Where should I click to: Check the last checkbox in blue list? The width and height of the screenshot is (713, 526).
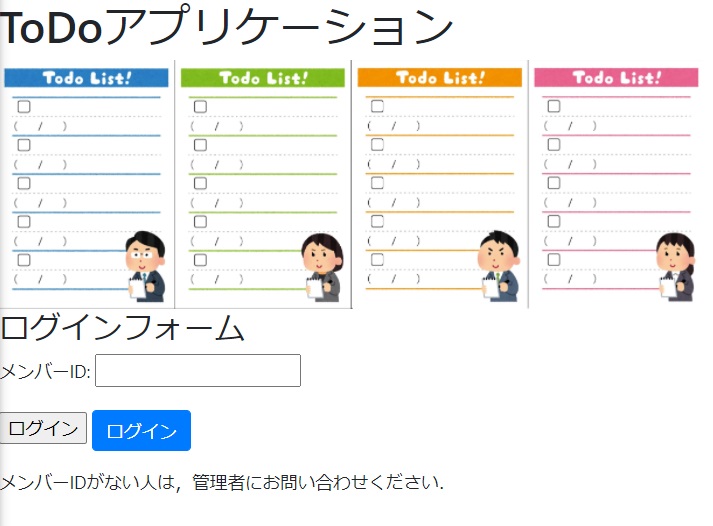(24, 260)
